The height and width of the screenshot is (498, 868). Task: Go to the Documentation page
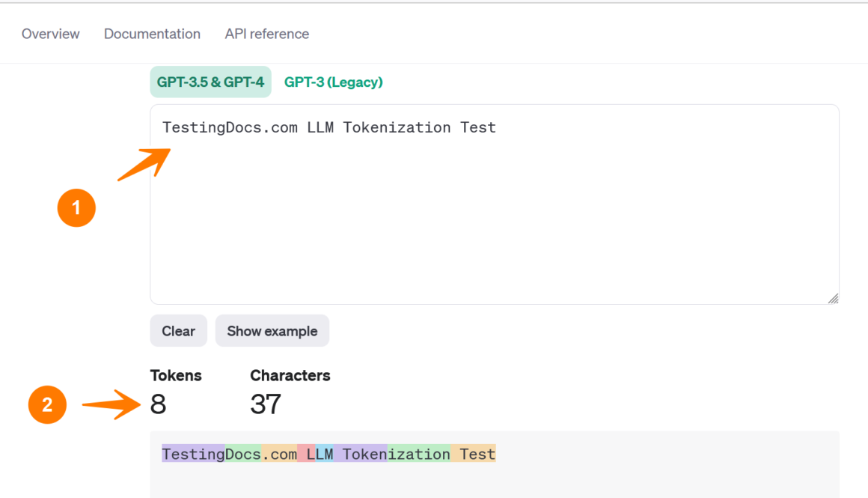152,34
